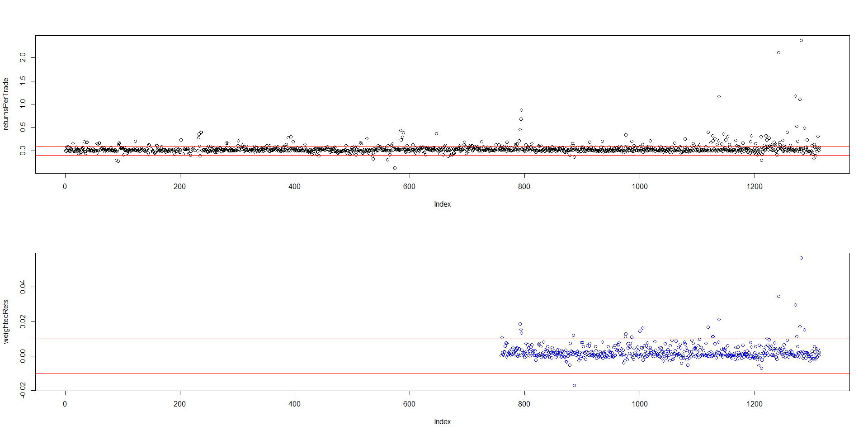This screenshot has width=868, height=435.
Task: Select the second-highest black point near 2.1 in top plot
Action: pos(778,53)
